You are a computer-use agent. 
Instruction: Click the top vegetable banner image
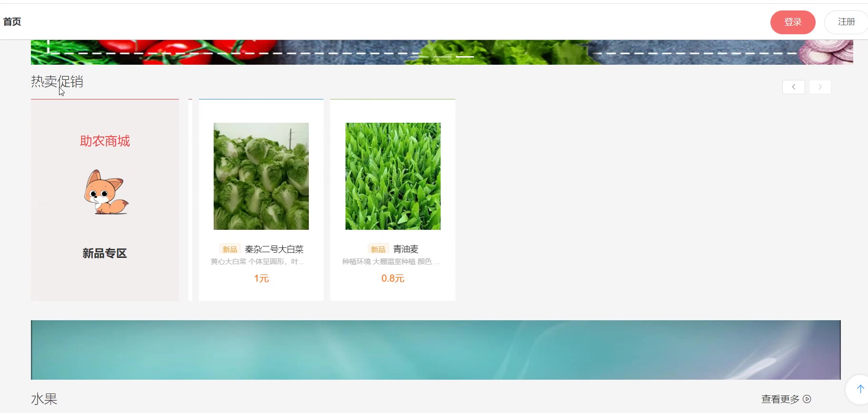[x=442, y=52]
